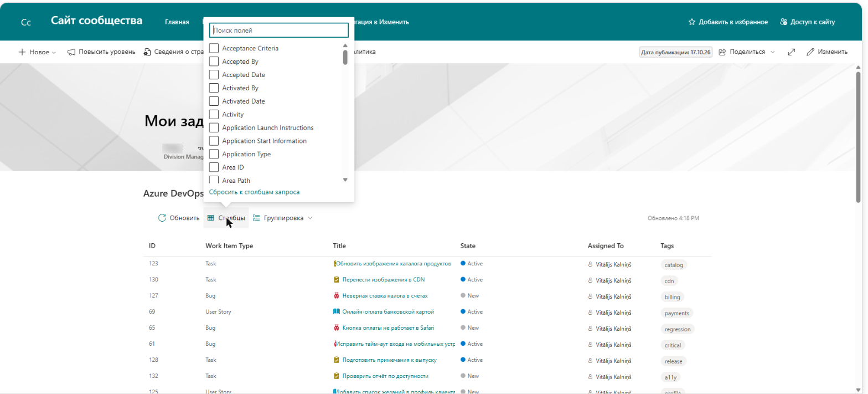Click the Дата публикации: 17.10.26 label

pos(675,52)
